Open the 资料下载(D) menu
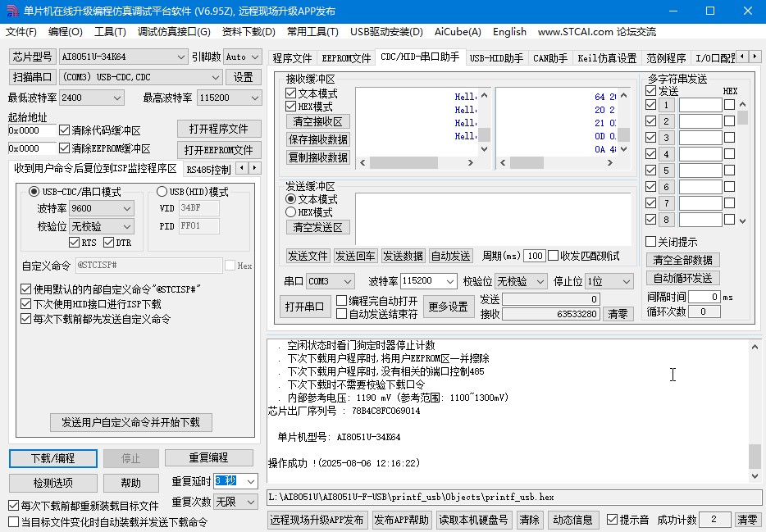766x532 pixels. [x=248, y=32]
